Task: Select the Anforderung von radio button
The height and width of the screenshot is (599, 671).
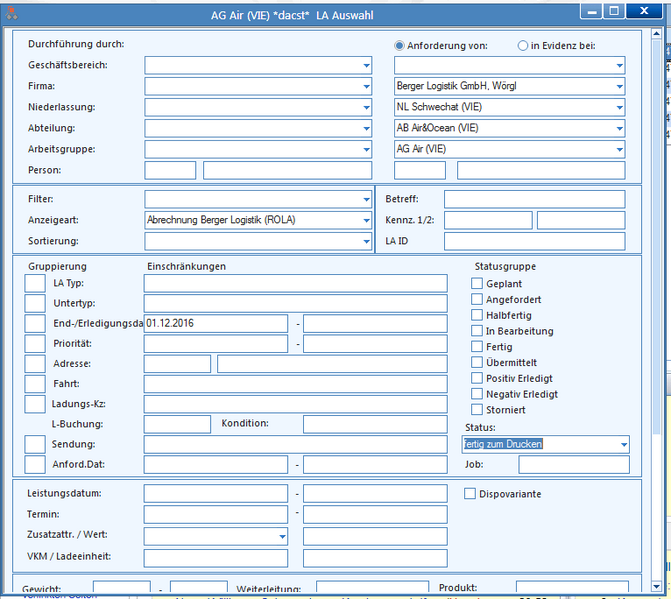Action: click(x=399, y=45)
